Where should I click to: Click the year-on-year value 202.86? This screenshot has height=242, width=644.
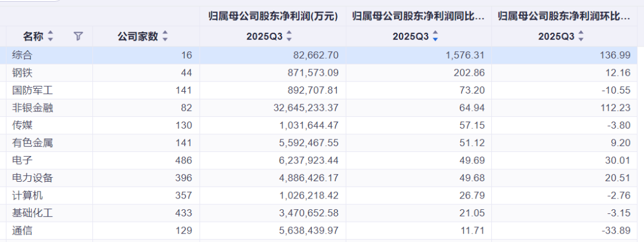tap(470, 73)
